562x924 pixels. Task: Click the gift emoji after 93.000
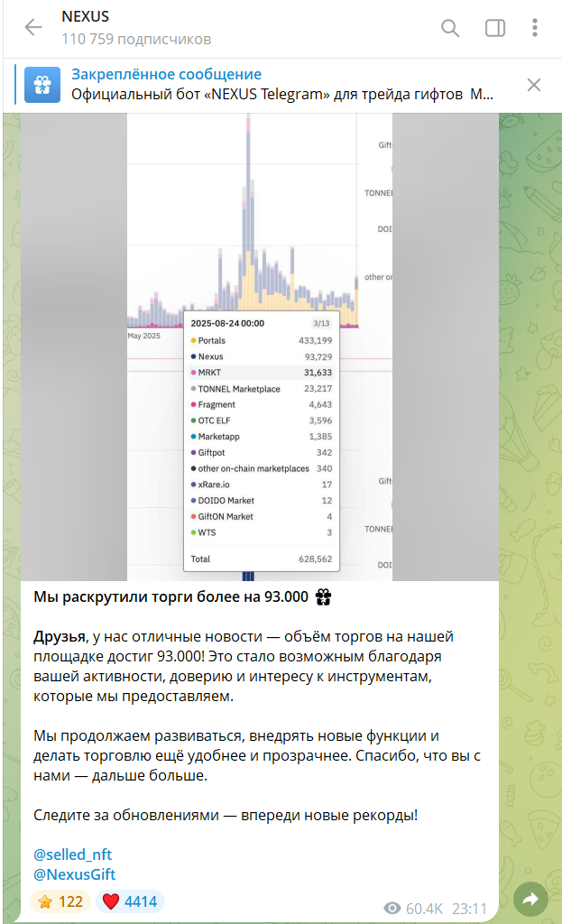(324, 597)
